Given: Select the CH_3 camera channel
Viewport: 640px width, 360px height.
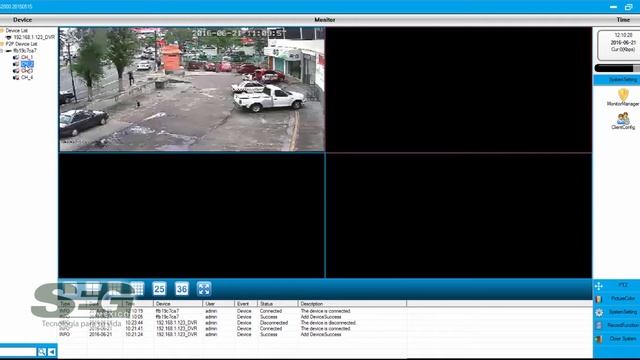Looking at the screenshot, I should pos(27,71).
